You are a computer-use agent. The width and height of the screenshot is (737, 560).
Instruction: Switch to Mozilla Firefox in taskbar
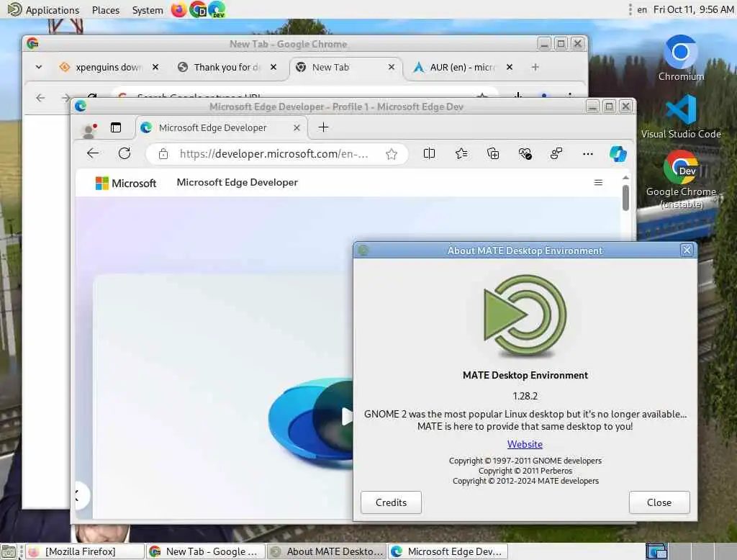[85, 551]
